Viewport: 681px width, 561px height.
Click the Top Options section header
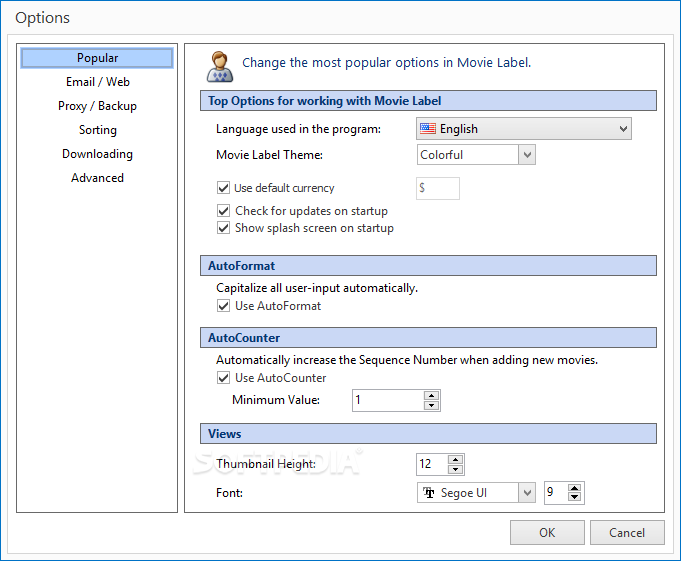point(428,101)
